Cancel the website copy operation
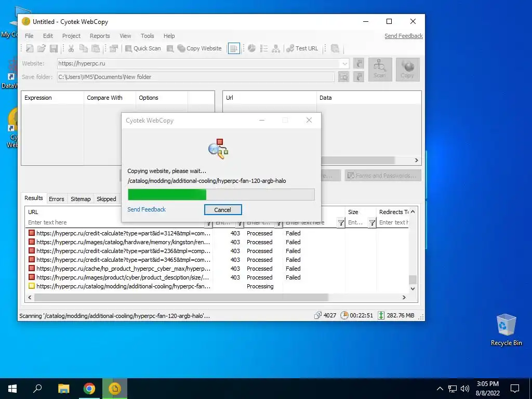This screenshot has height=399, width=532. pyautogui.click(x=223, y=210)
